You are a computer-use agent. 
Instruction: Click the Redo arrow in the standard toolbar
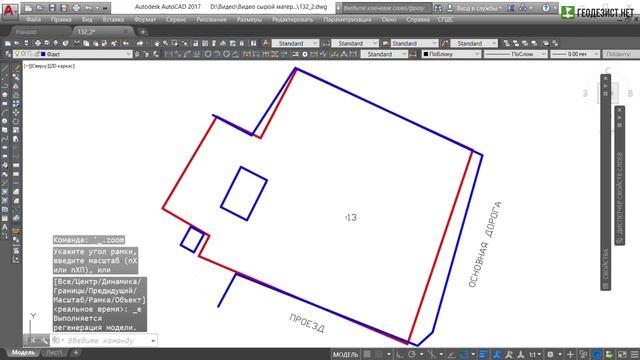[140, 43]
